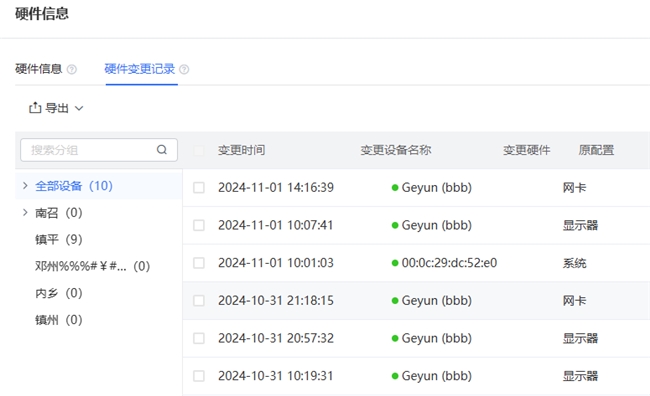Viewport: 650px width, 396px height.
Task: Click Geyun (bbb) in the 21:18:15 row
Action: click(x=437, y=301)
